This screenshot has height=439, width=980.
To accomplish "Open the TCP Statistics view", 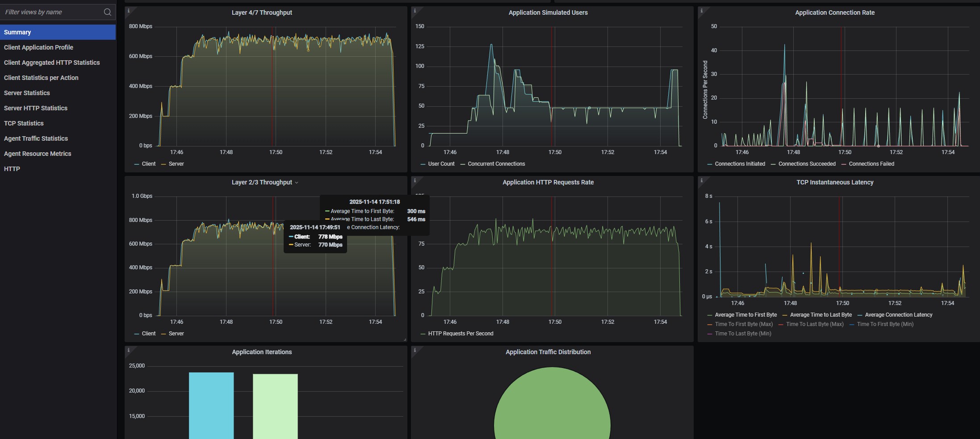I will point(24,123).
